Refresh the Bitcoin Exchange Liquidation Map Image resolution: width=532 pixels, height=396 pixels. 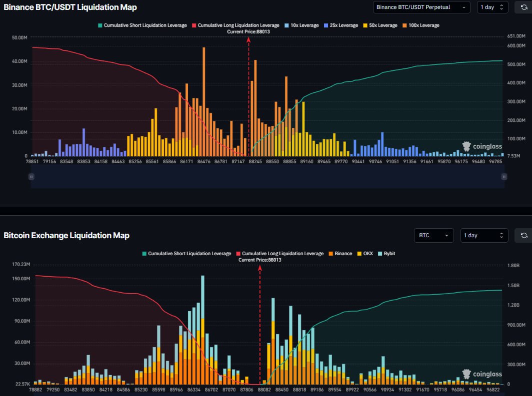(524, 235)
